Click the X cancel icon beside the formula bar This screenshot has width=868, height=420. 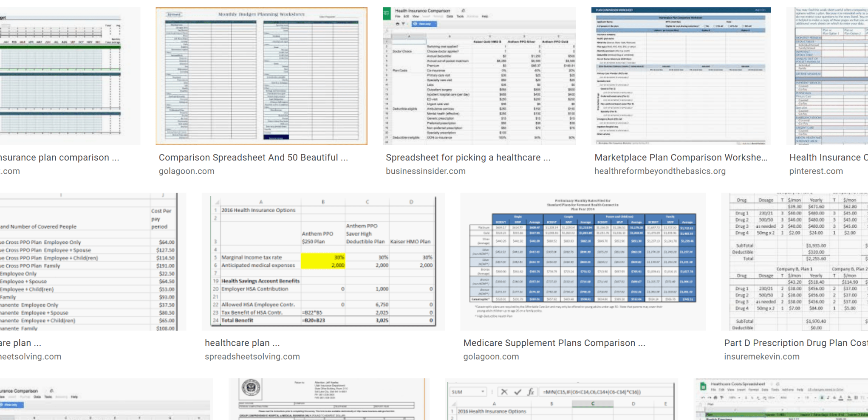click(504, 392)
